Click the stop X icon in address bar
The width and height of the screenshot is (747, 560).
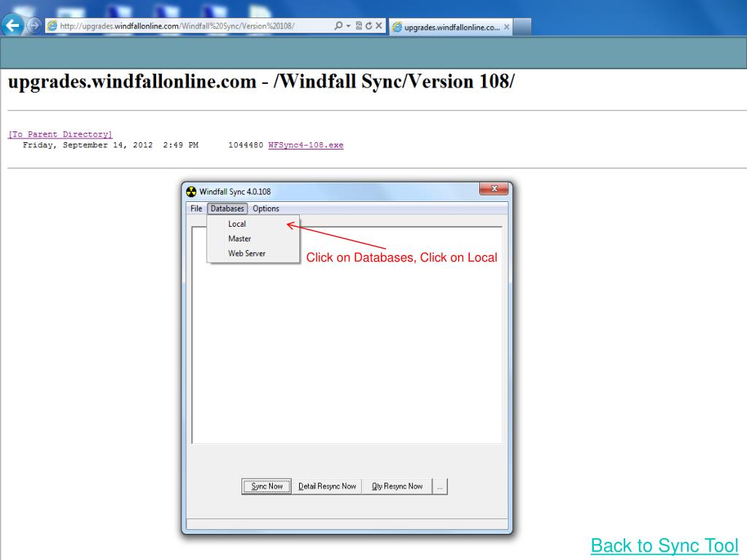click(x=379, y=26)
